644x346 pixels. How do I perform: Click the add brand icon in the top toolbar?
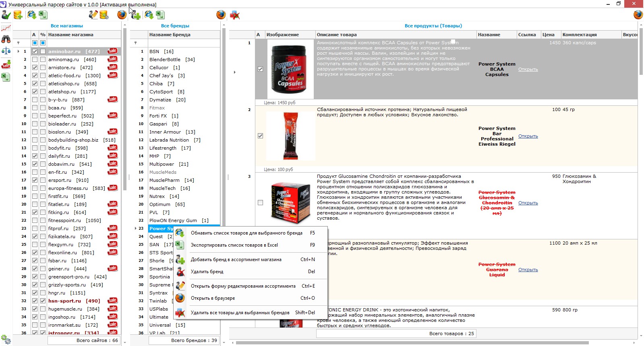click(136, 15)
